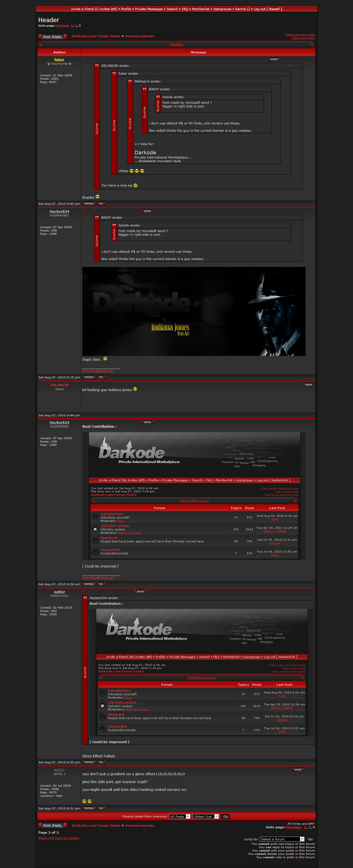The height and width of the screenshot is (868, 353).
Task: Click Watch this topic for replies
Action: (x=59, y=838)
